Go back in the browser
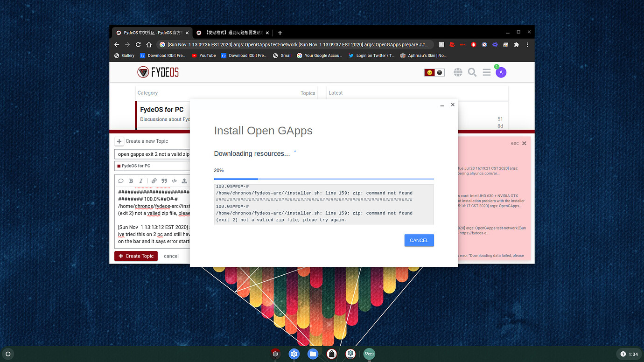 pos(117,45)
